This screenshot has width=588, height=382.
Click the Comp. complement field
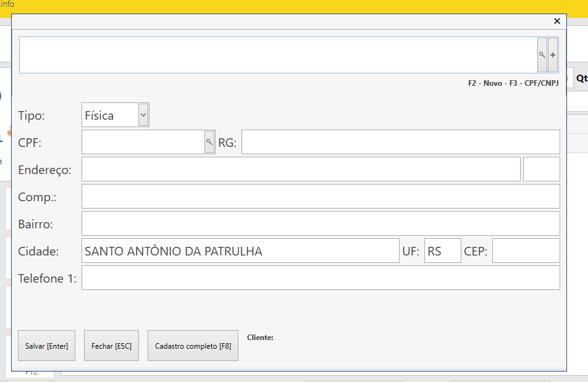click(x=321, y=196)
